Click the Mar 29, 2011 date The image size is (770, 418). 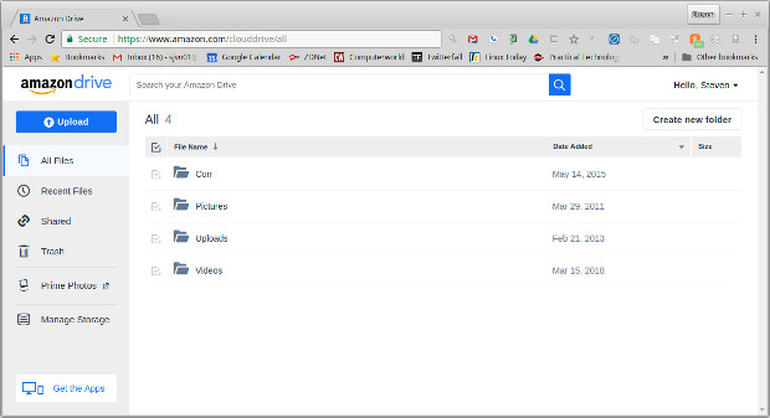[578, 206]
